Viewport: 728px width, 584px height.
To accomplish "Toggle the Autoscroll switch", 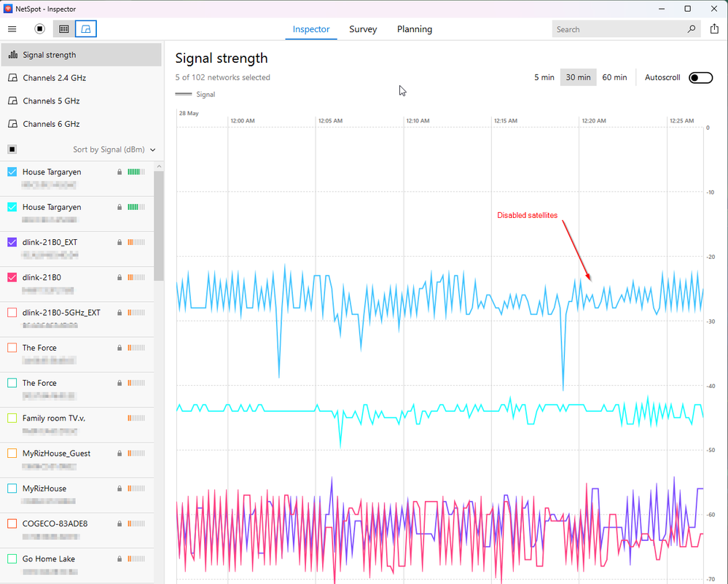I will point(700,77).
